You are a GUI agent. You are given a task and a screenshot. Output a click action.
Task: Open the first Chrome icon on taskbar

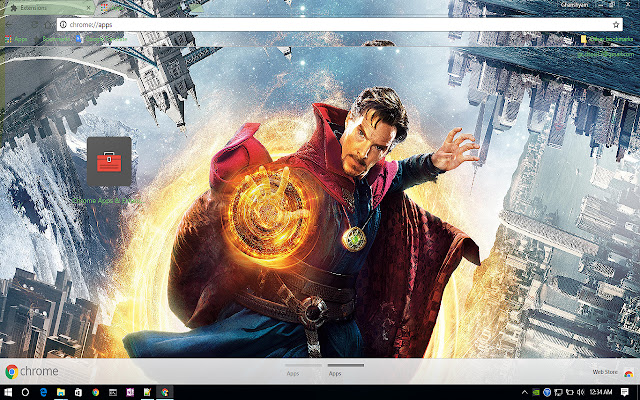pyautogui.click(x=96, y=392)
